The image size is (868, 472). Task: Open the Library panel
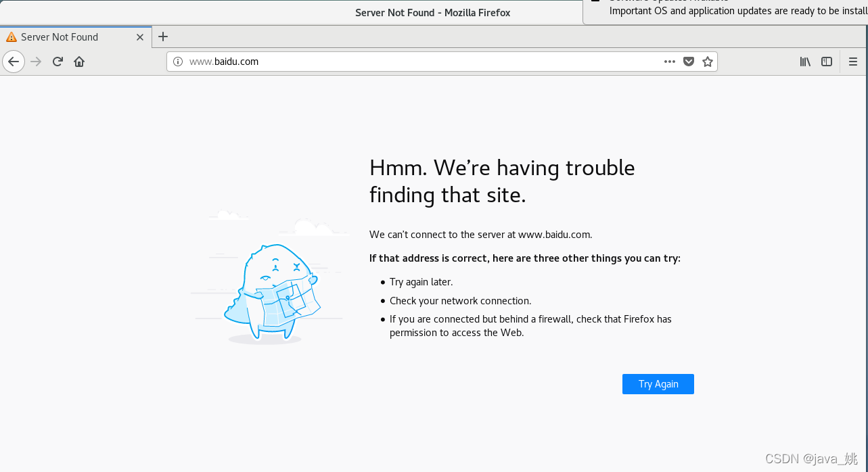click(805, 62)
